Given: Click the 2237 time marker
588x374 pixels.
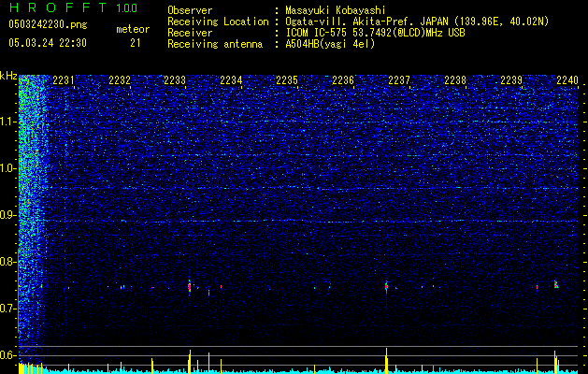Looking at the screenshot, I should pos(399,80).
